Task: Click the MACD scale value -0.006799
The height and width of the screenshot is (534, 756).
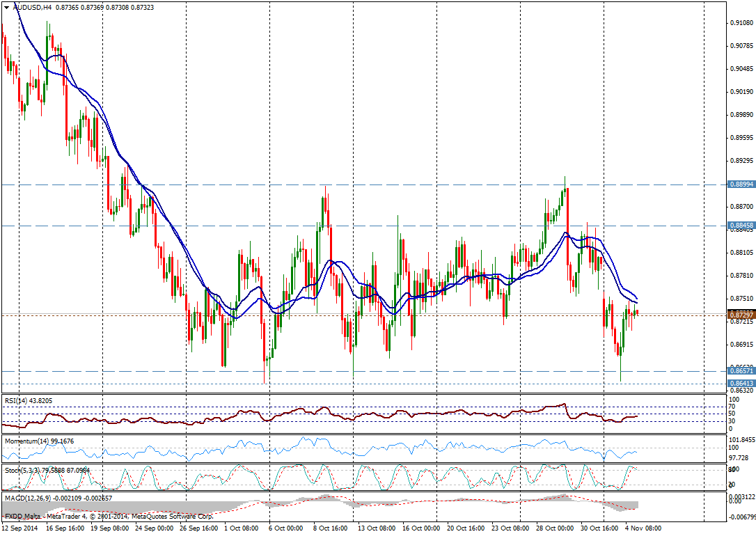Action: click(x=742, y=516)
